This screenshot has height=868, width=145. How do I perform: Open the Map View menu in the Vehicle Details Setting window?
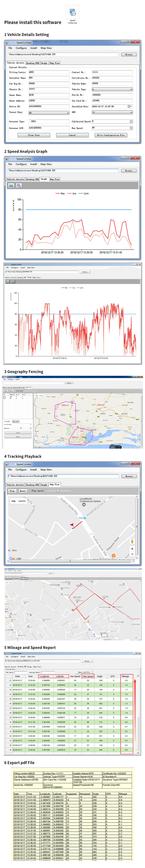pyautogui.click(x=46, y=48)
